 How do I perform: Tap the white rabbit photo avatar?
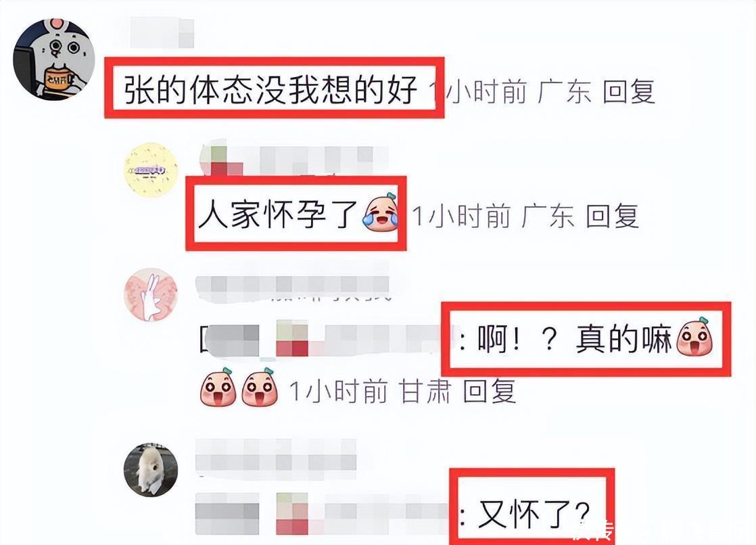(151, 470)
